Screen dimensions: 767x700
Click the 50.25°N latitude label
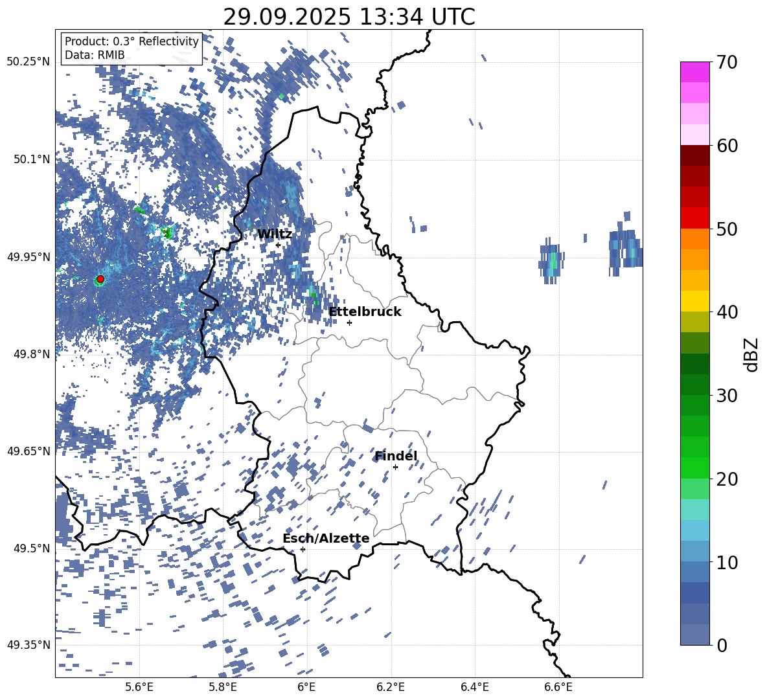click(x=29, y=62)
